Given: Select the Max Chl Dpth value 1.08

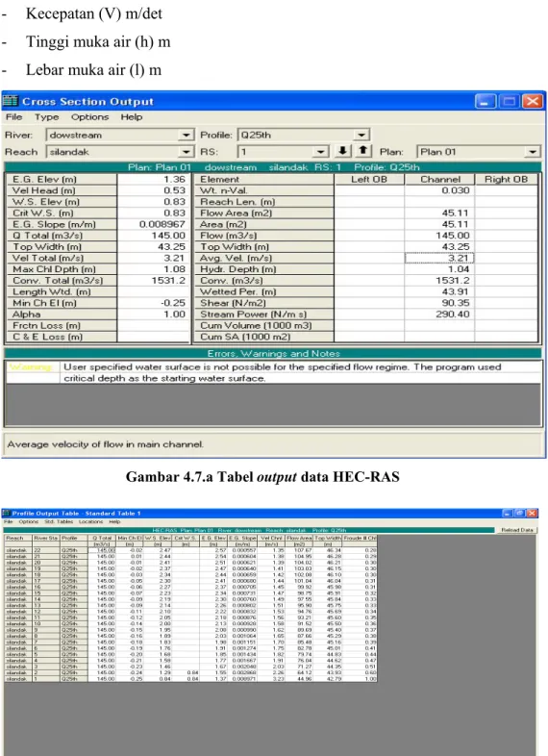Looking at the screenshot, I should pos(154,269).
